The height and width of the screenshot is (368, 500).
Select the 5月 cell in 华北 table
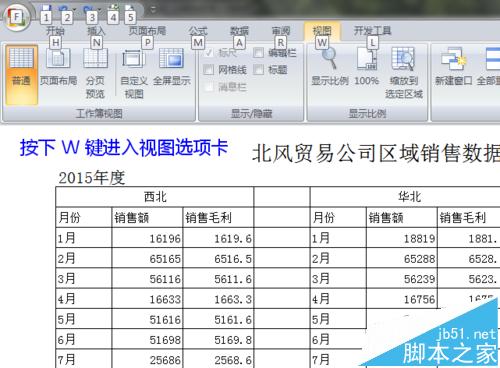[x=338, y=319]
